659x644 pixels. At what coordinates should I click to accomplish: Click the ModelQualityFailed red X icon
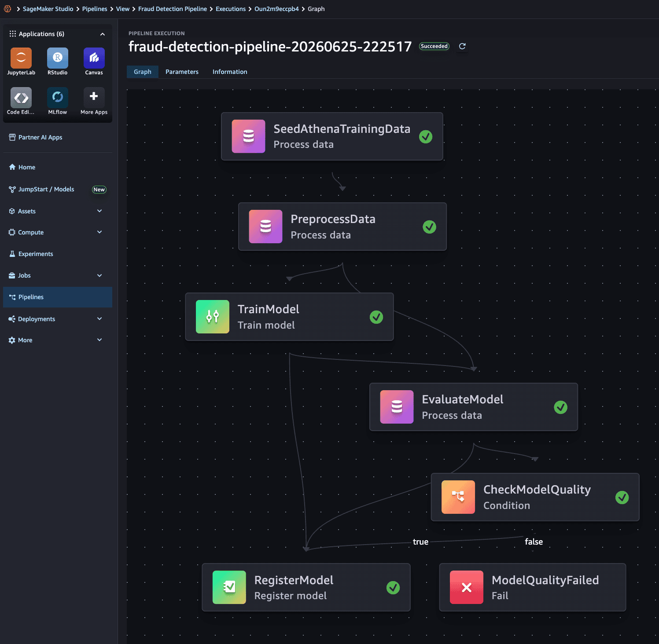click(467, 587)
